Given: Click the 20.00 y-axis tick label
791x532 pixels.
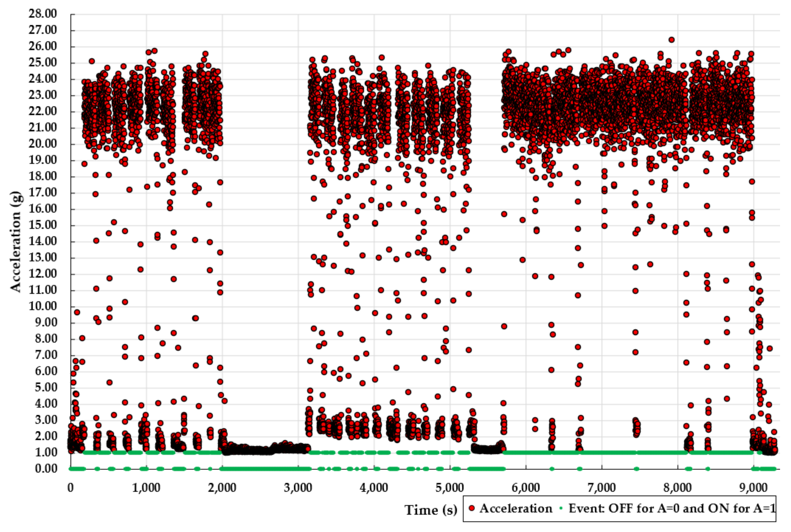Looking at the screenshot, I should coord(42,144).
